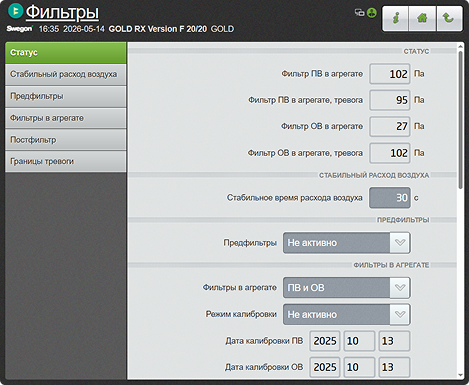Expand the Предфильтры dropdown
The width and height of the screenshot is (469, 385).
point(347,243)
